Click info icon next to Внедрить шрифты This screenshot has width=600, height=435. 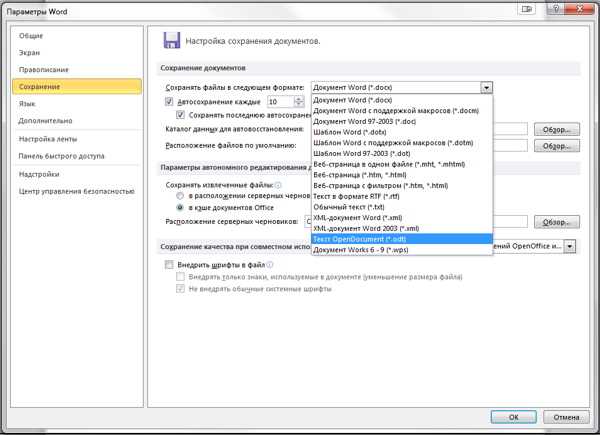[270, 264]
